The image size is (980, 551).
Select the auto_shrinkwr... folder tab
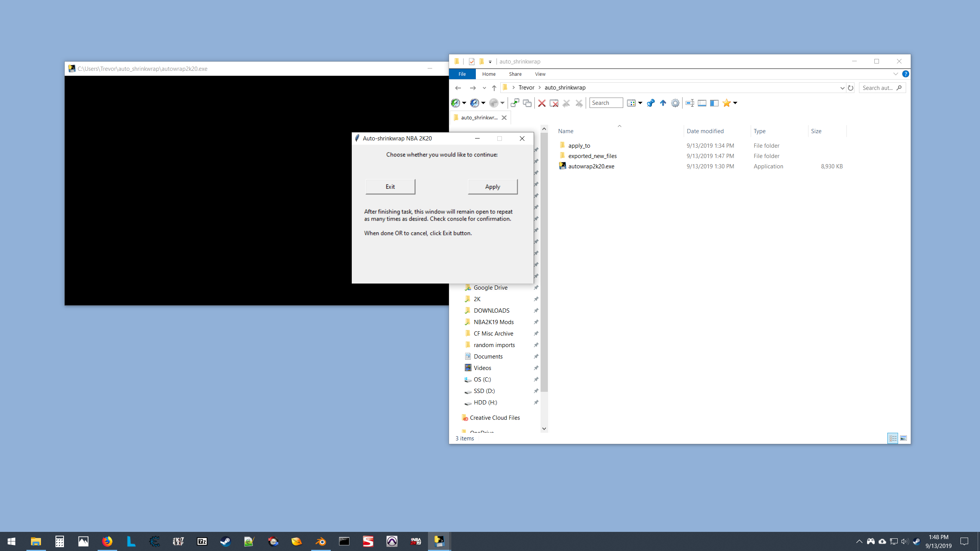[x=479, y=117]
